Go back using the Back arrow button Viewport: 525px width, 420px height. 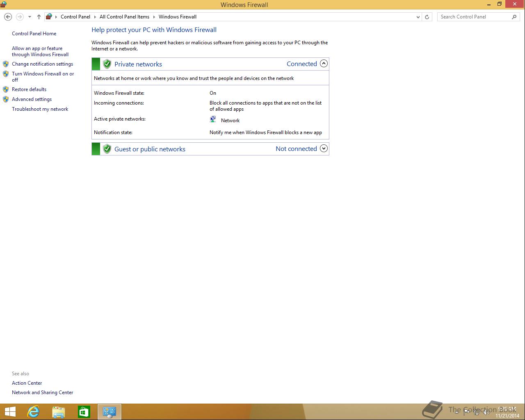tap(8, 17)
